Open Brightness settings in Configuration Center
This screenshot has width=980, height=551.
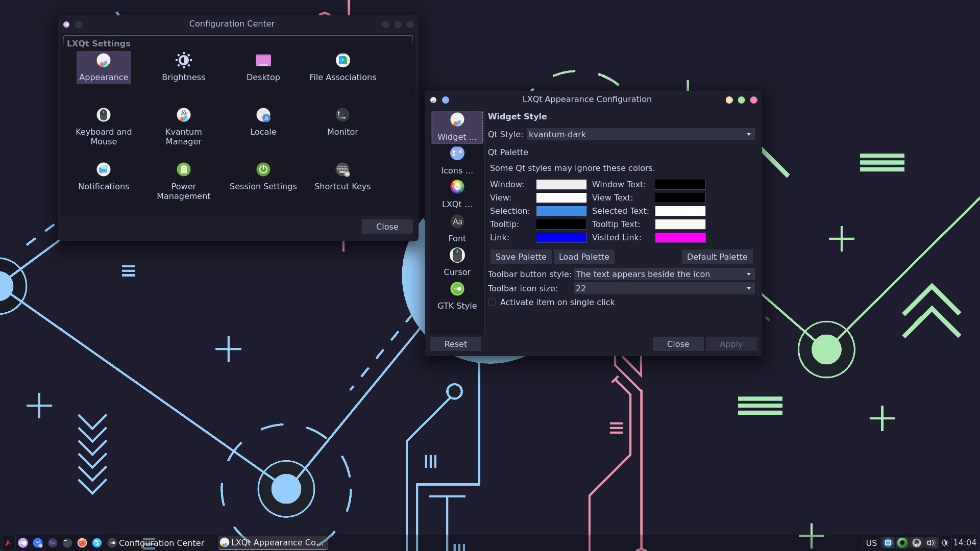point(183,67)
